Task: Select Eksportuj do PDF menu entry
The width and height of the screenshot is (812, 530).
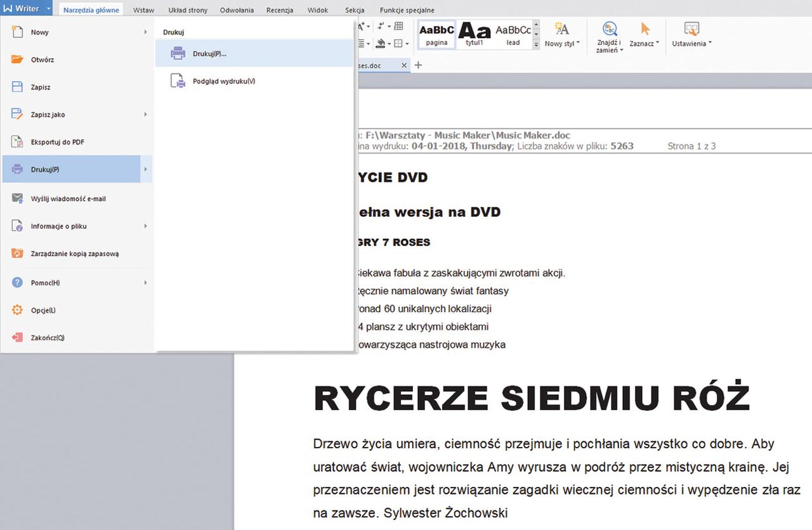Action: [77, 142]
